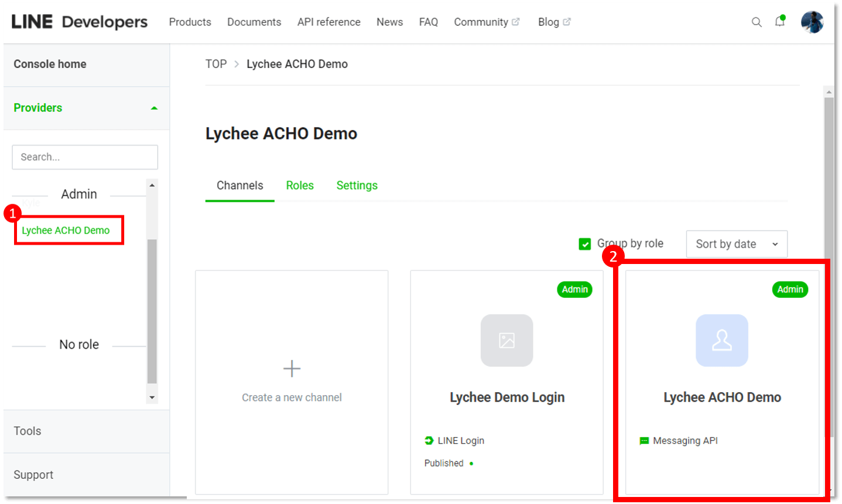Open your profile avatar
842x504 pixels.
[x=812, y=22]
